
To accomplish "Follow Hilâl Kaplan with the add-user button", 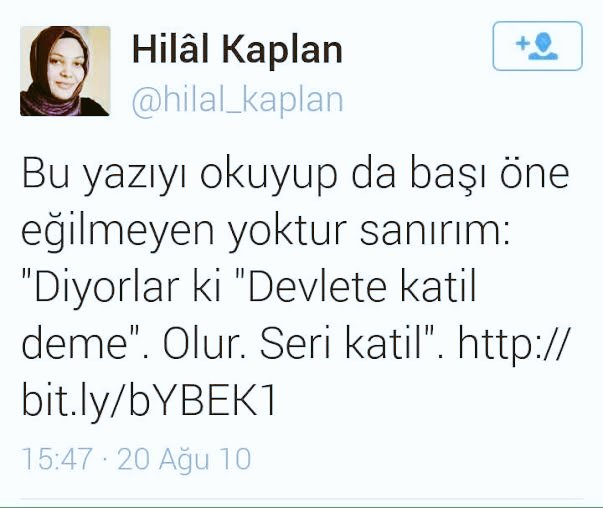I will [x=537, y=46].
